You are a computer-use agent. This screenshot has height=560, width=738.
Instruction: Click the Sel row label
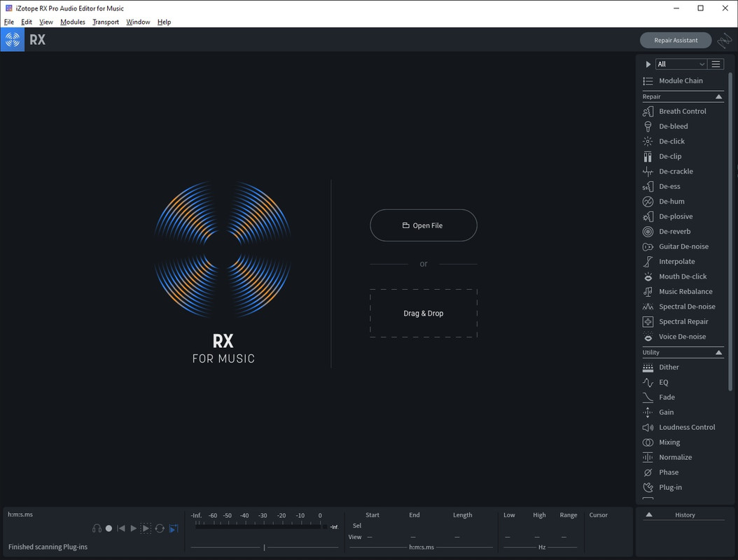(x=357, y=526)
